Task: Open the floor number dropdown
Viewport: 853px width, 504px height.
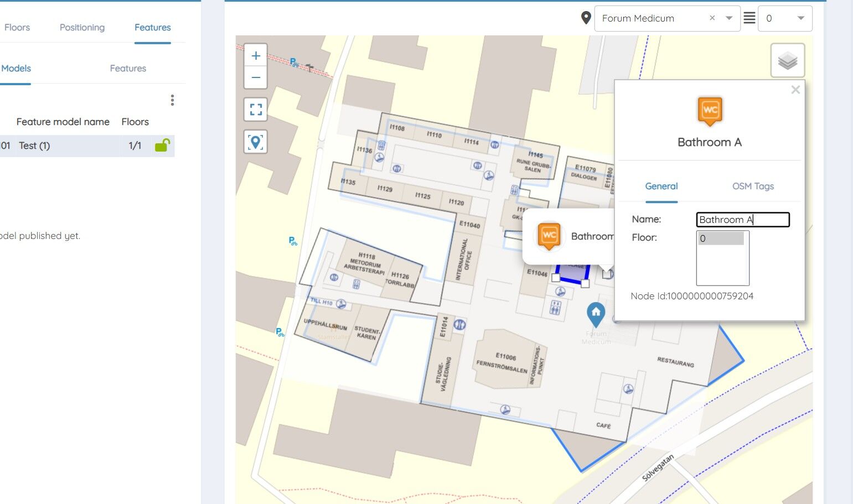Action: (785, 18)
